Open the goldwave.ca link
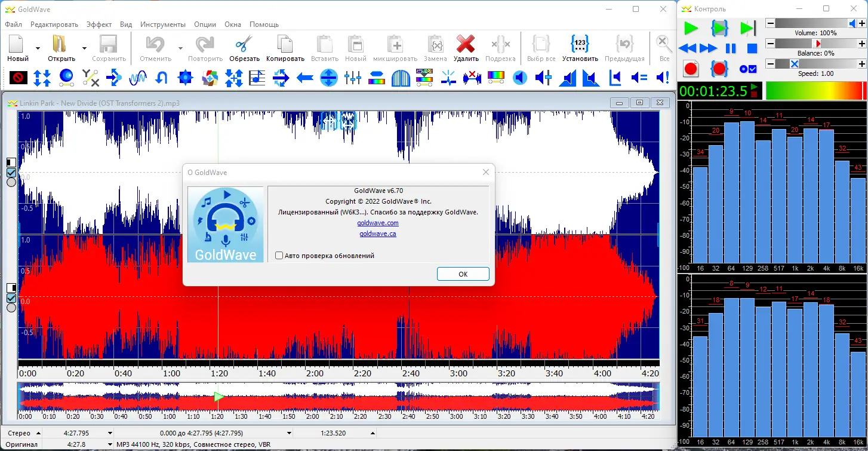The height and width of the screenshot is (451, 868). point(378,234)
